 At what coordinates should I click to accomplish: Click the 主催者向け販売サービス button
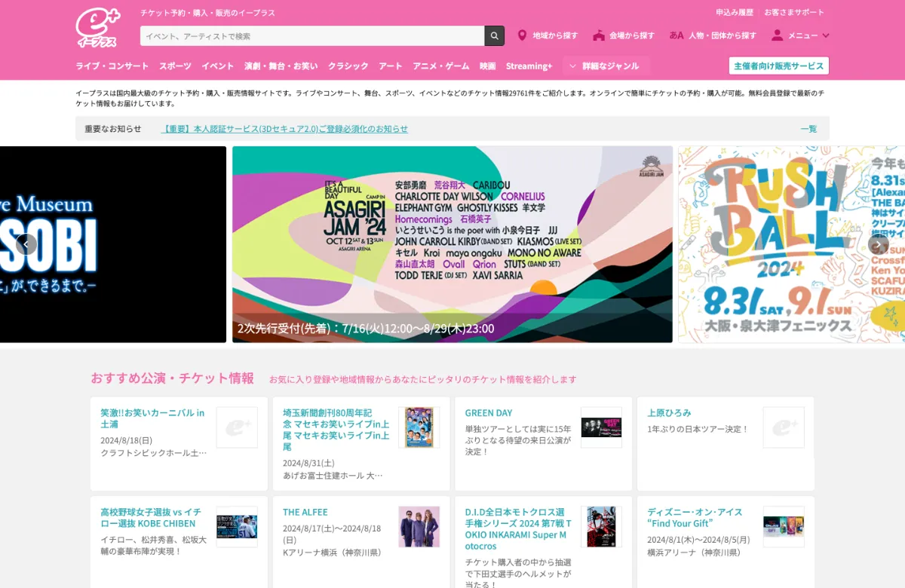[779, 66]
